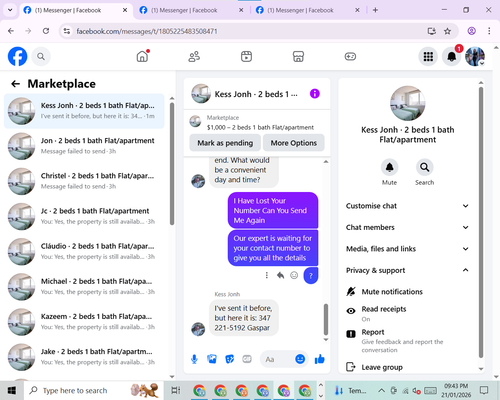Viewport: 500px width, 400px height.
Task: Switch to the third Messenger browser tab
Action: [x=308, y=10]
